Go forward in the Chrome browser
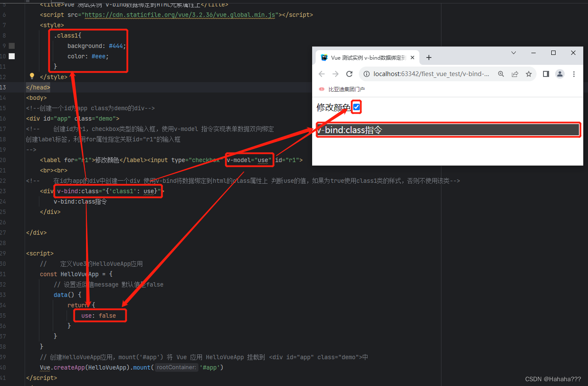The width and height of the screenshot is (588, 386). [x=336, y=74]
